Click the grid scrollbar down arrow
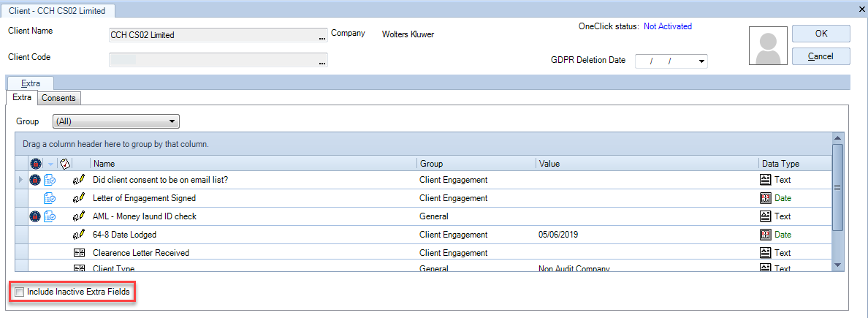868x318 pixels. click(x=837, y=265)
